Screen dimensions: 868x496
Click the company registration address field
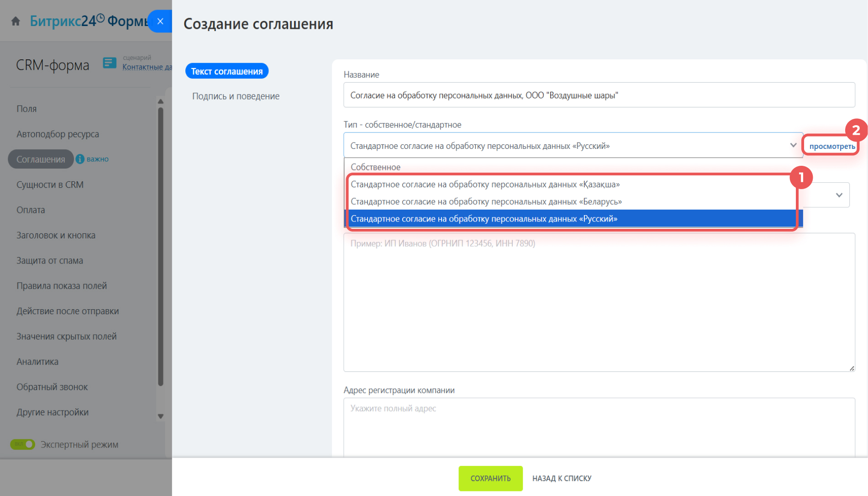pos(599,425)
